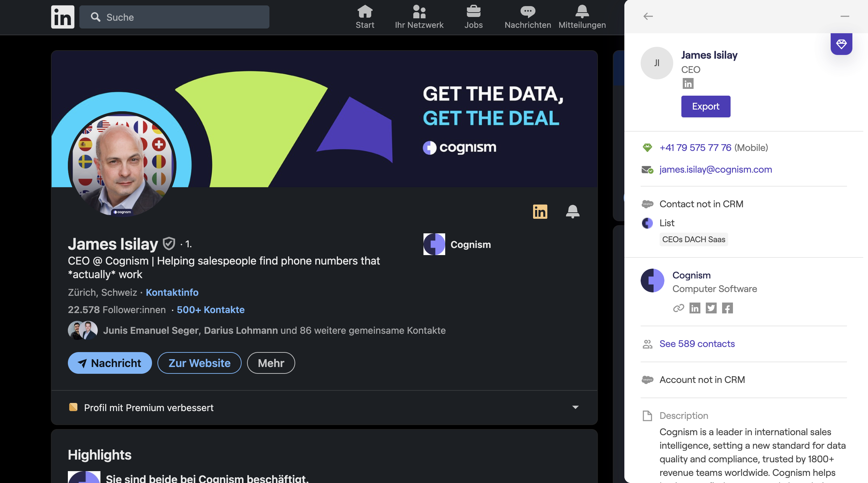Image resolution: width=868 pixels, height=483 pixels.
Task: Click the Suche search field
Action: [174, 17]
